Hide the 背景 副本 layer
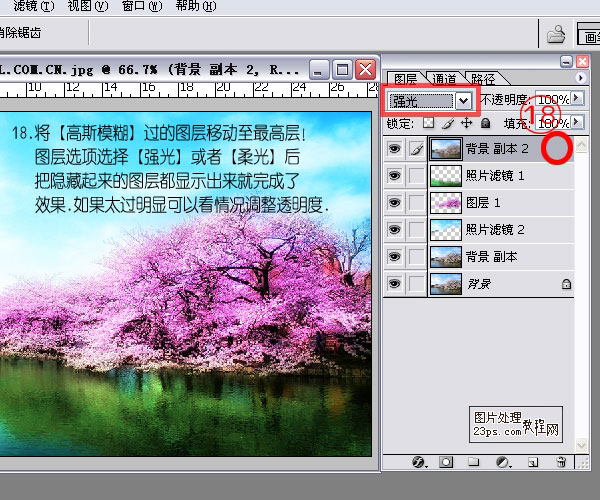The height and width of the screenshot is (500, 600). [395, 257]
